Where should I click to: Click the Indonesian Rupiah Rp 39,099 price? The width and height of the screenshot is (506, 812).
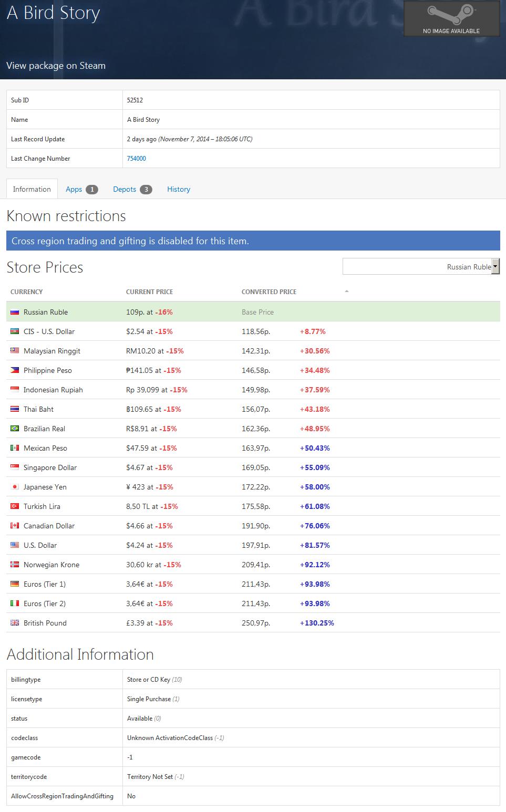click(x=142, y=390)
